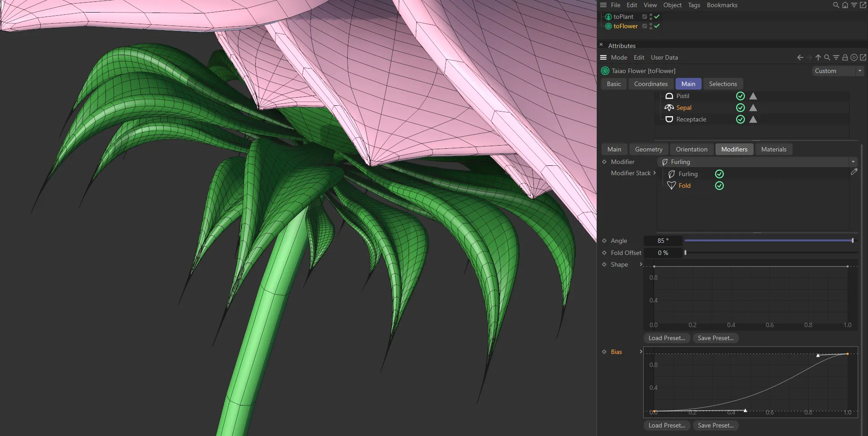Click the Pistil item icon
The height and width of the screenshot is (436, 868).
pos(669,96)
